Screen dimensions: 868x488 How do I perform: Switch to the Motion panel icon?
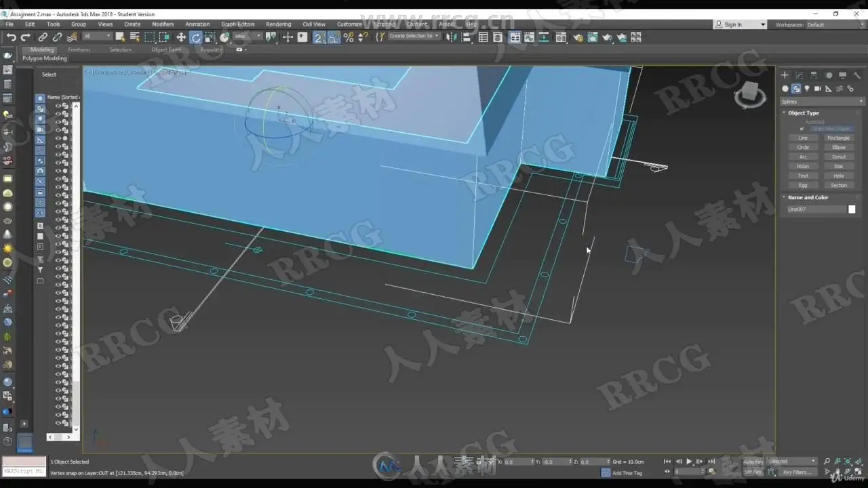point(828,75)
